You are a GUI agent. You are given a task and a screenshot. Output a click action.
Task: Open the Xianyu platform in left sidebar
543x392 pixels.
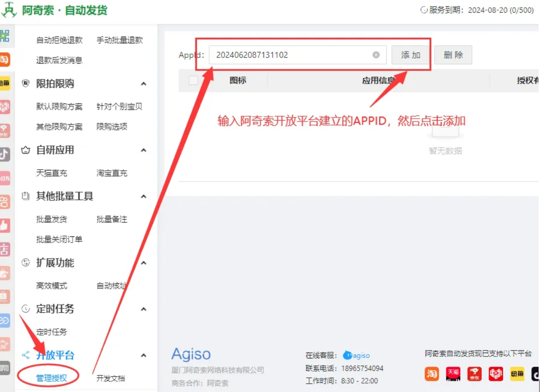[5, 83]
